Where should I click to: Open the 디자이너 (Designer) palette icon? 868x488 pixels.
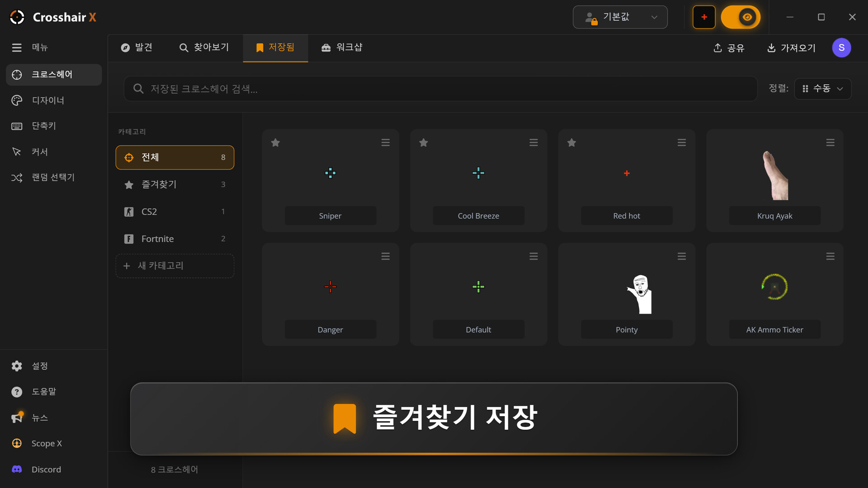(x=17, y=100)
